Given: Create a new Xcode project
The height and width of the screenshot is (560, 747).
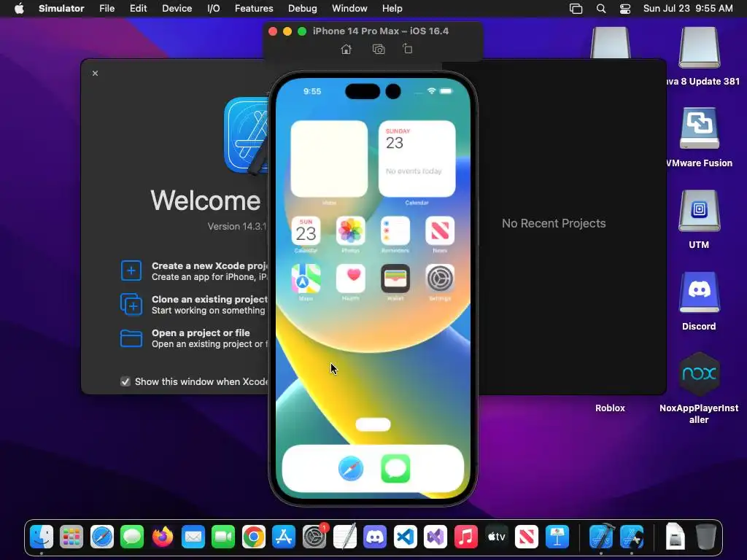Looking at the screenshot, I should pyautogui.click(x=194, y=271).
